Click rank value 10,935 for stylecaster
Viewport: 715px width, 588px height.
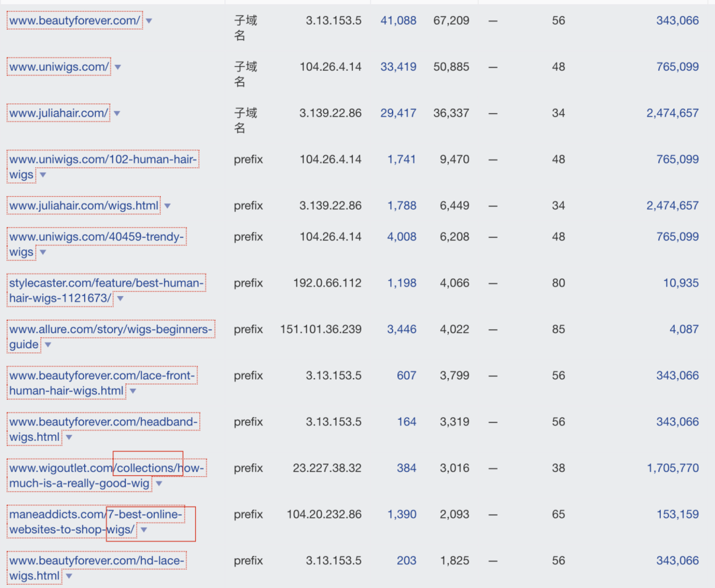(681, 283)
